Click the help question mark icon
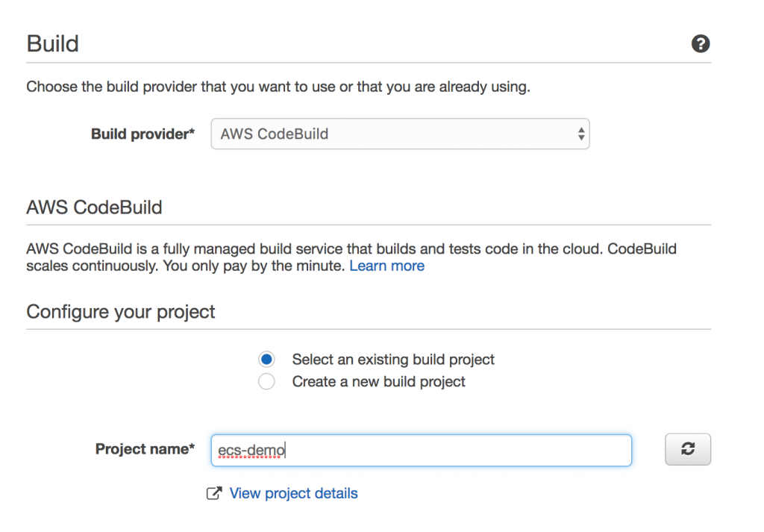 (x=701, y=44)
